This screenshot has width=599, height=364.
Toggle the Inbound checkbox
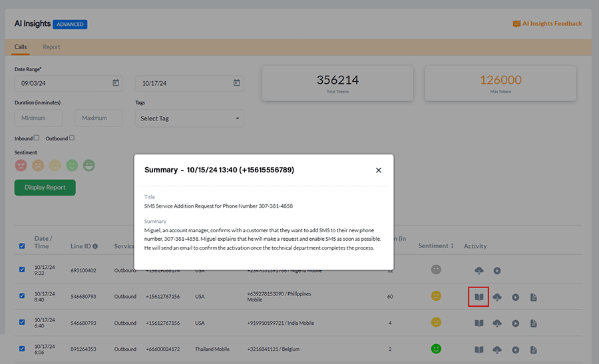(x=37, y=138)
